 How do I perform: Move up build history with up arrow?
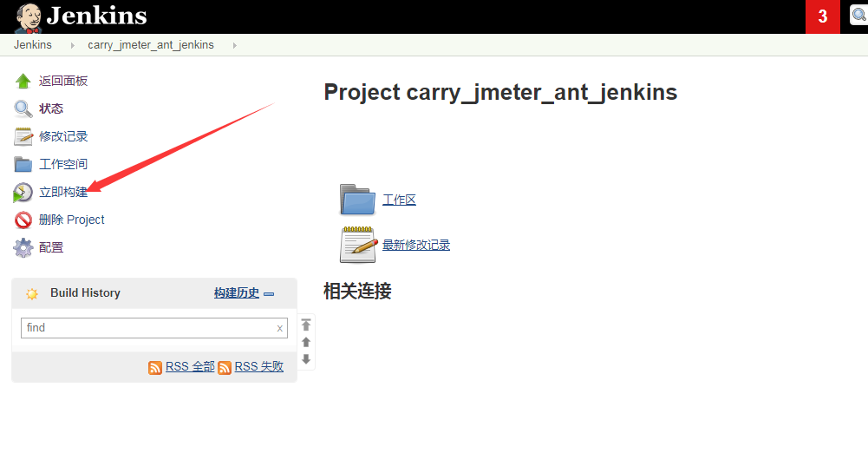point(306,342)
